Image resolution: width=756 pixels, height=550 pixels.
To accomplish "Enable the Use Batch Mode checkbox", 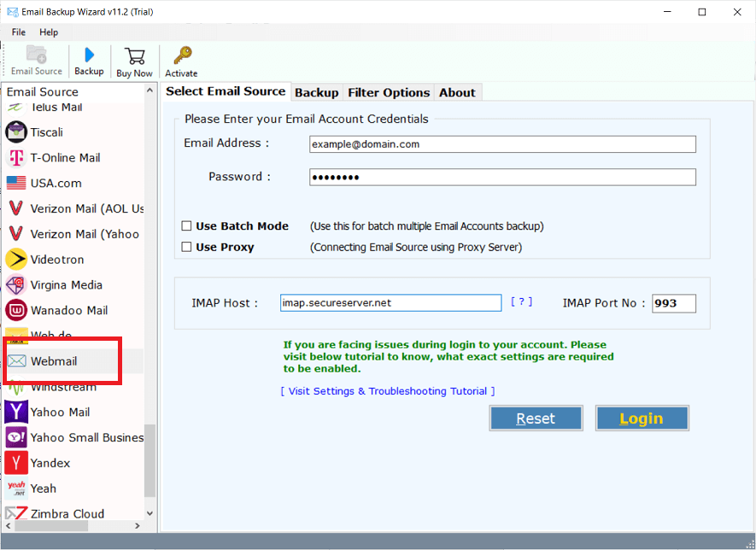I will (x=187, y=226).
